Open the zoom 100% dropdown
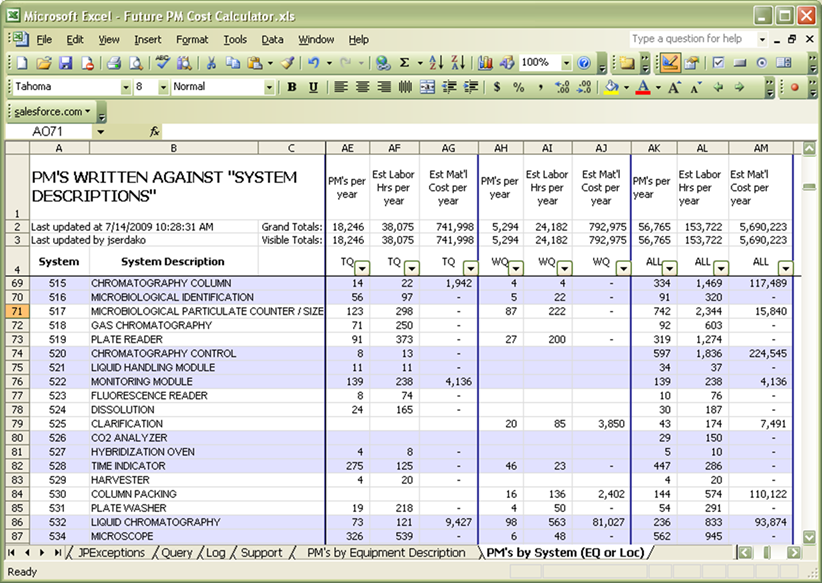The height and width of the screenshot is (583, 822). (566, 63)
